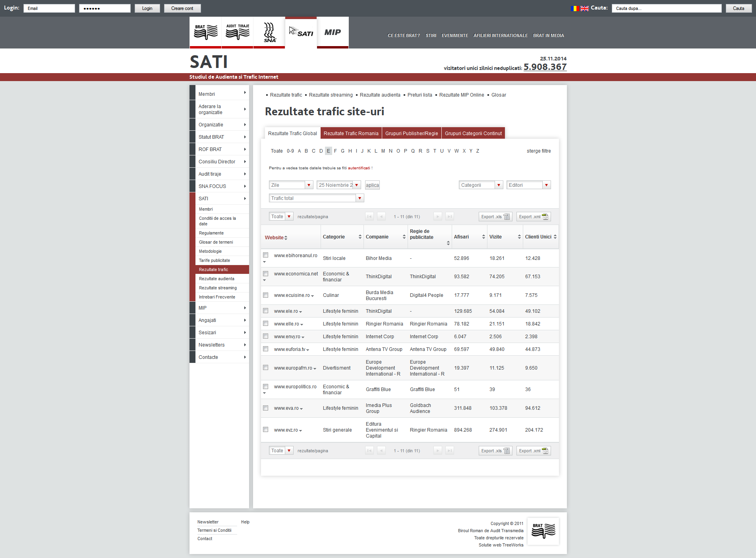Click the password login field
Viewport: 756px width, 558px height.
105,8
